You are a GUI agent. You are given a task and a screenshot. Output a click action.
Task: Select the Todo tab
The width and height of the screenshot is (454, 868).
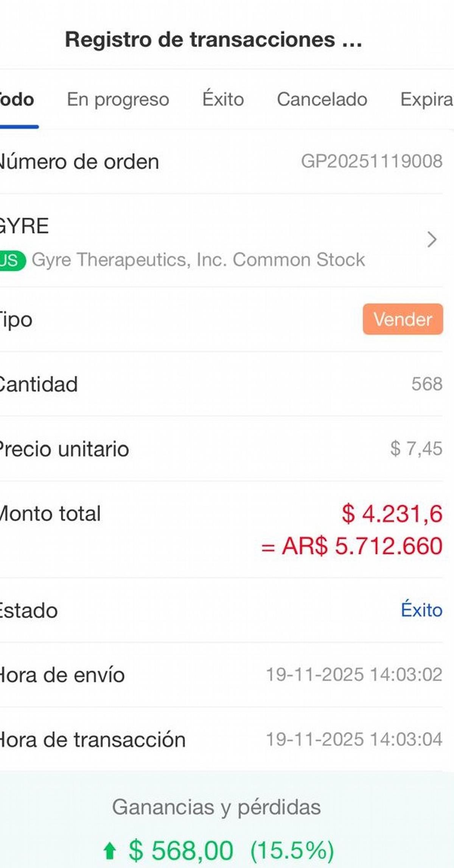(x=17, y=100)
